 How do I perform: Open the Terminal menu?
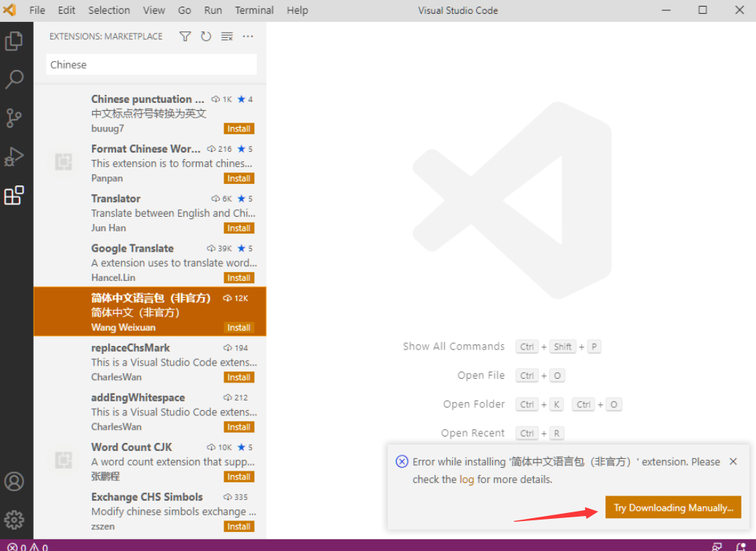click(x=254, y=10)
